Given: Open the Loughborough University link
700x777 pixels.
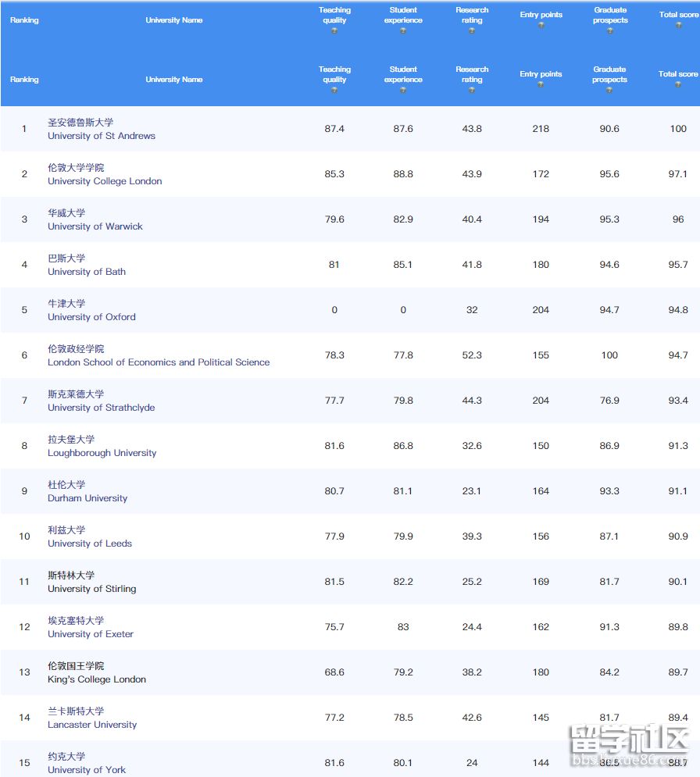Looking at the screenshot, I should (x=102, y=453).
